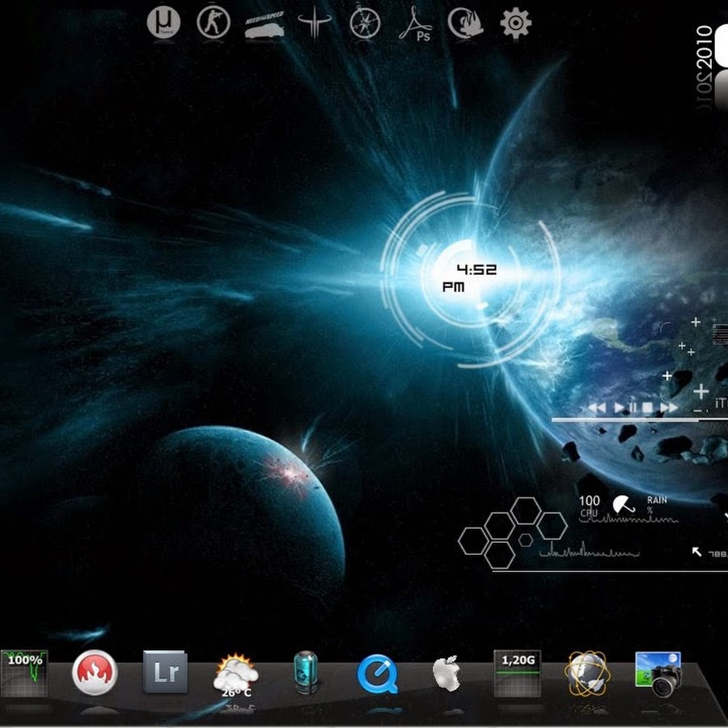Image resolution: width=728 pixels, height=728 pixels.
Task: Click the Nero red flame dock icon
Action: pos(95,673)
